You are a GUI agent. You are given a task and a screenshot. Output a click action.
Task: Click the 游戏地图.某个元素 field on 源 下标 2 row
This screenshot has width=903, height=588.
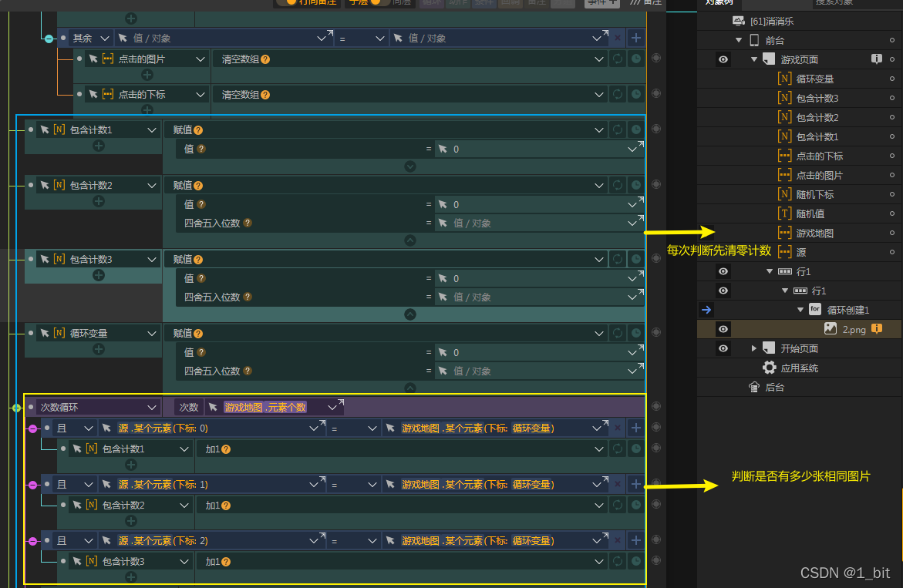click(495, 541)
